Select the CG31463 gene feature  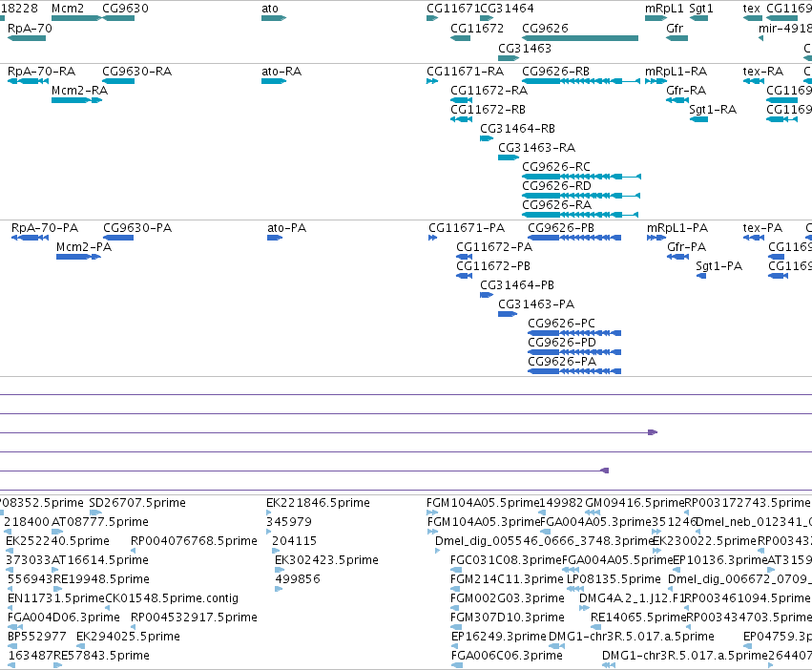point(509,58)
